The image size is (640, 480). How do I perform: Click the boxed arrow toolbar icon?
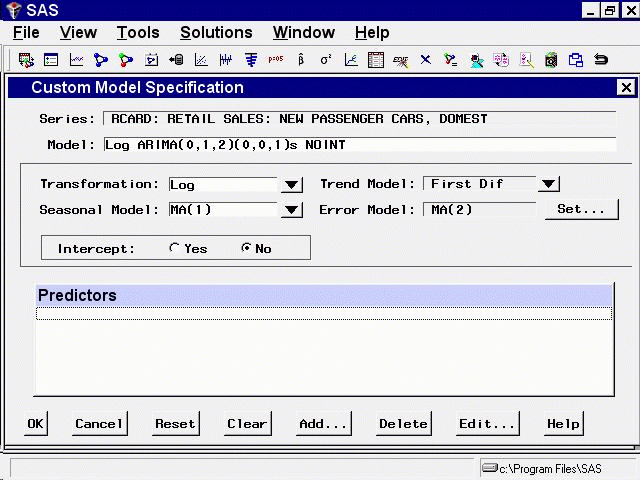click(151, 60)
